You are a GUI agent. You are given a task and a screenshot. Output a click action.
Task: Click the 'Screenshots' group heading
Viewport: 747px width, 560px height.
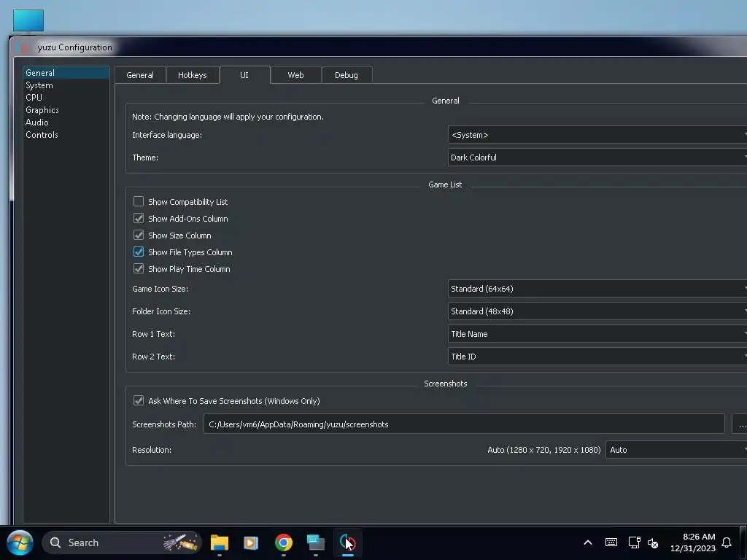(x=446, y=384)
